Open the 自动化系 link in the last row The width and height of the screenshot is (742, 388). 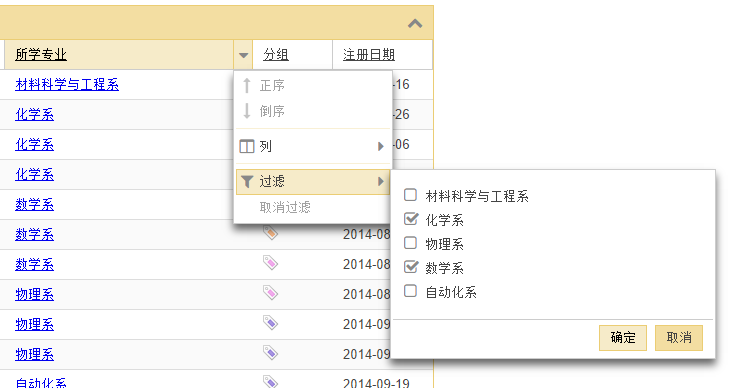41,383
